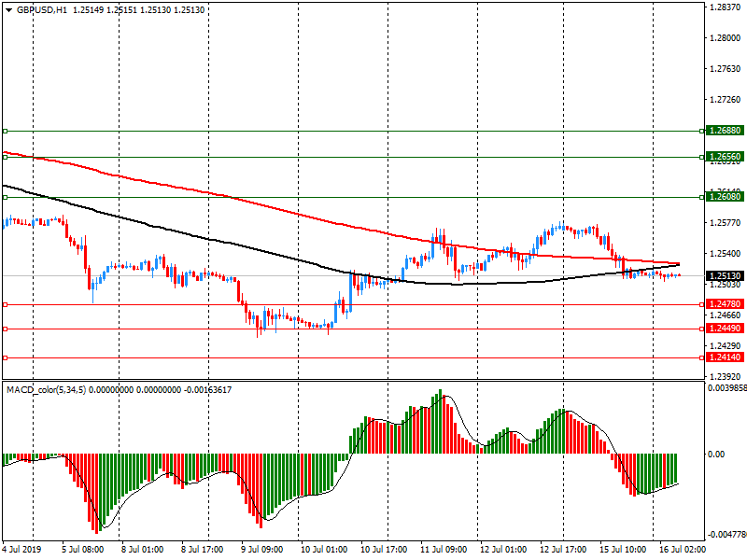Screen dimensions: 747x560
Task: Click the 8 Jul 01:00 time axis label
Action: (x=143, y=550)
